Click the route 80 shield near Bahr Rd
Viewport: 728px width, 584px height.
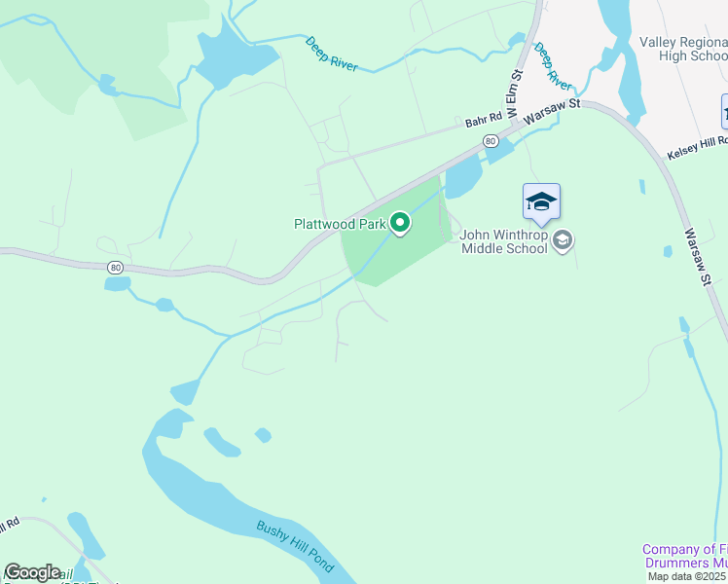click(491, 141)
